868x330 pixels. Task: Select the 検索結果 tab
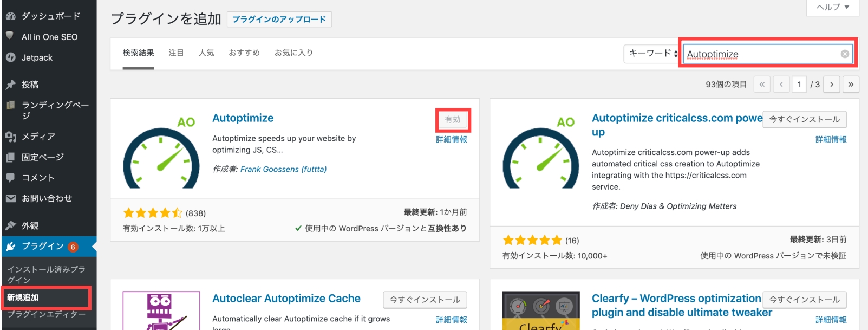[x=138, y=53]
